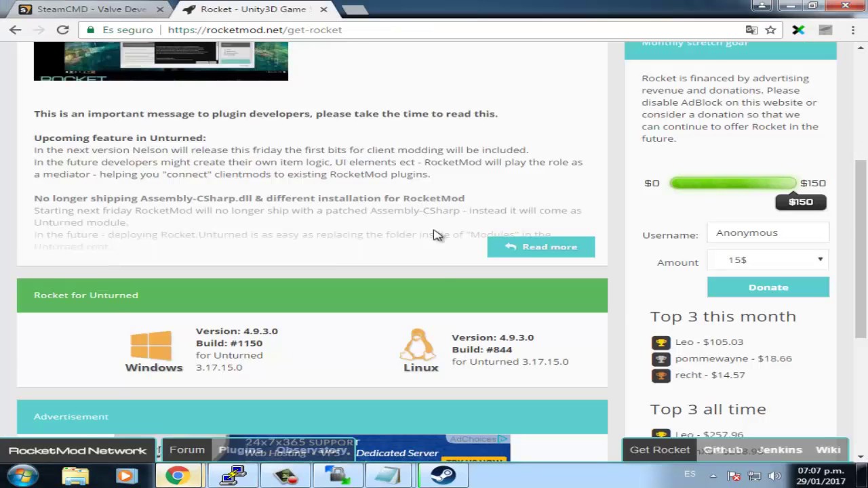
Task: Open Windows Media Player from the taskbar
Action: coord(126,476)
